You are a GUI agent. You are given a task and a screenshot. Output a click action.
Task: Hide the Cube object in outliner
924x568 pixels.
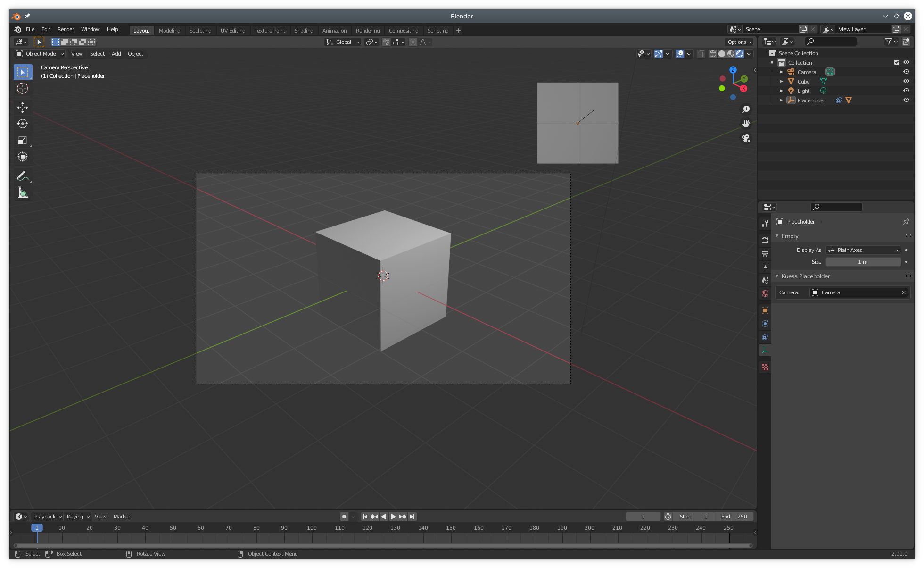click(x=906, y=81)
